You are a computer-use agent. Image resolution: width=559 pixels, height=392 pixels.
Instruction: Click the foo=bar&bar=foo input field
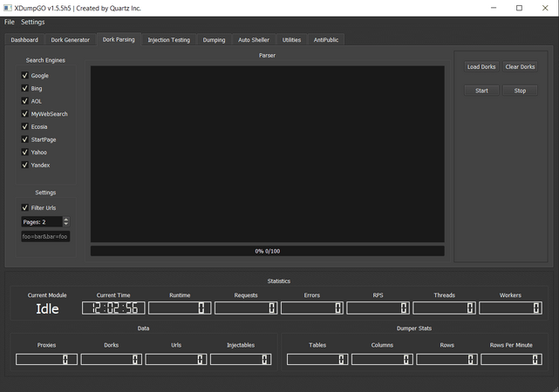coord(45,236)
